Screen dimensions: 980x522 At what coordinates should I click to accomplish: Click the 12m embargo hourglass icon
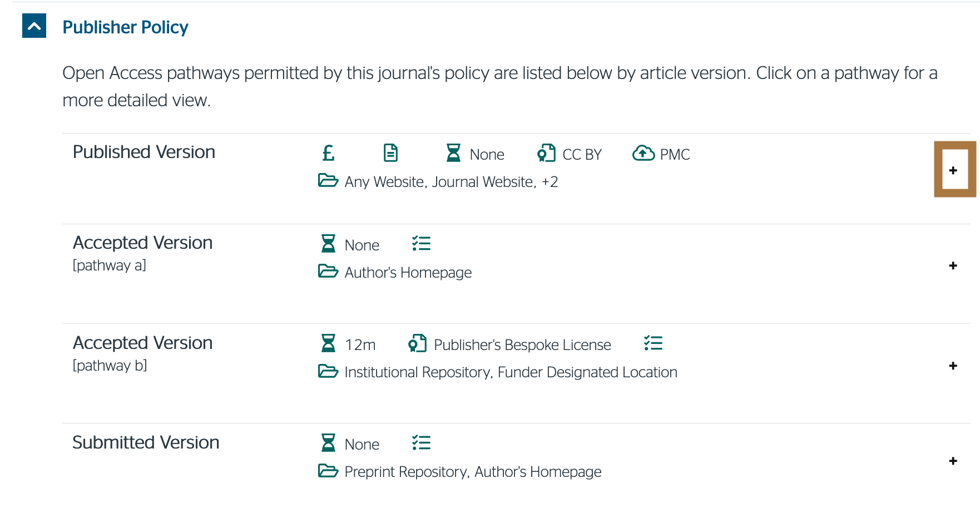[x=328, y=343]
